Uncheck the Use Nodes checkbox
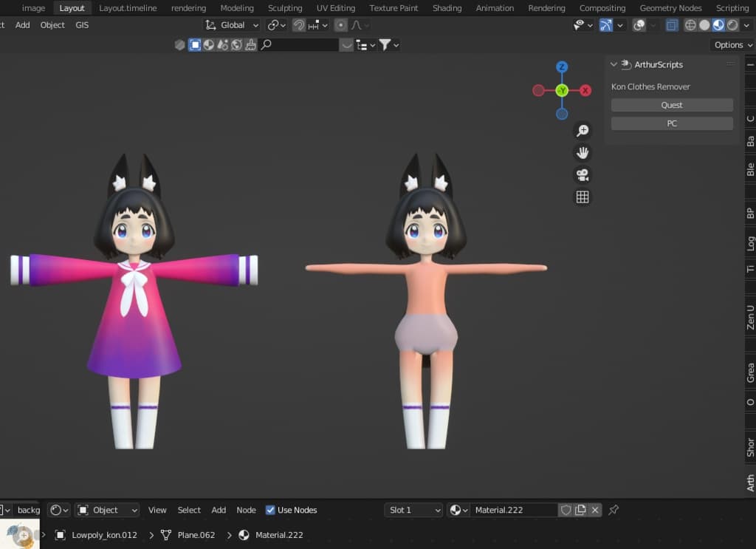The image size is (756, 549). click(270, 510)
